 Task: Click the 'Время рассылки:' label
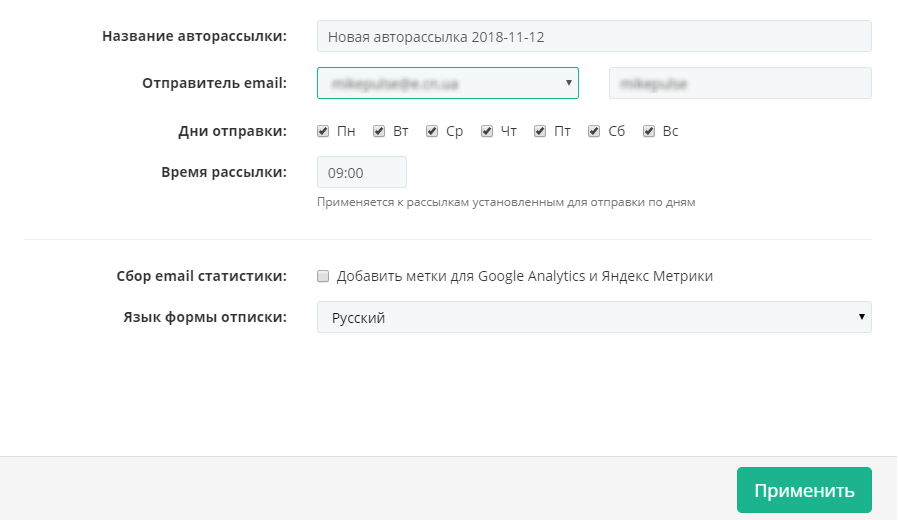tap(224, 172)
